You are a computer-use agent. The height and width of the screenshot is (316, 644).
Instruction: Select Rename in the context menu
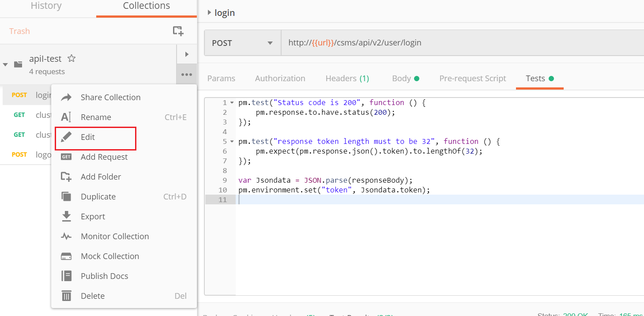tap(124, 117)
